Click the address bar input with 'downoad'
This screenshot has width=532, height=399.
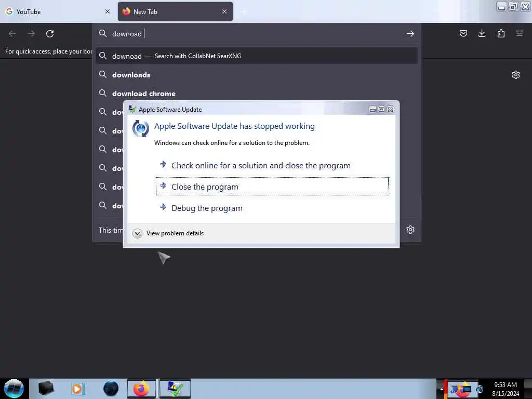(x=256, y=34)
